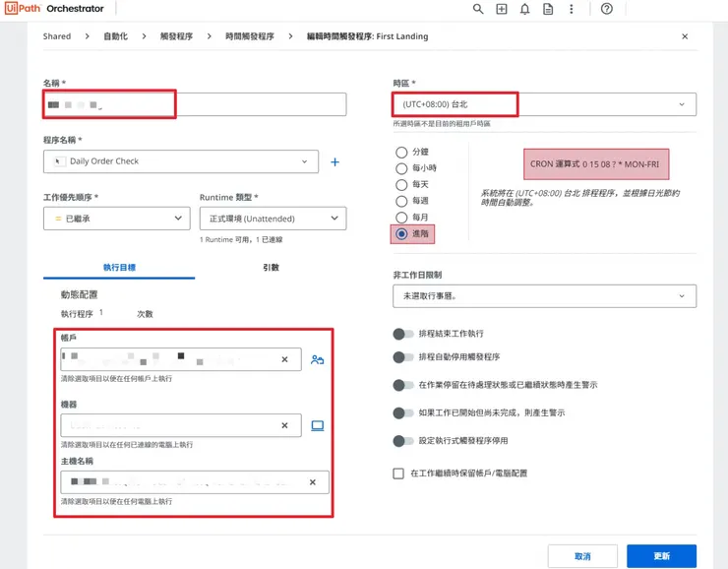Go to 時間觸發程序 breadcrumb

[x=250, y=36]
